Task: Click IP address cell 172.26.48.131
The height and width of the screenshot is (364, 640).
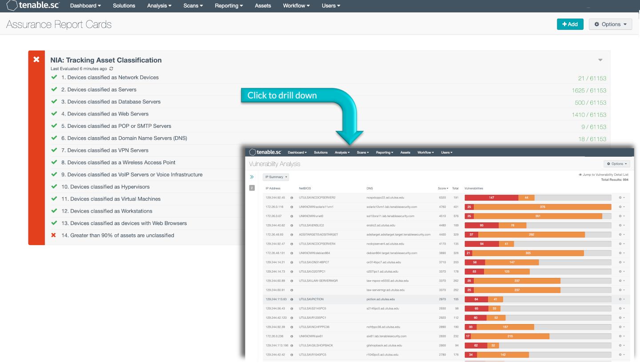Action: [276, 253]
